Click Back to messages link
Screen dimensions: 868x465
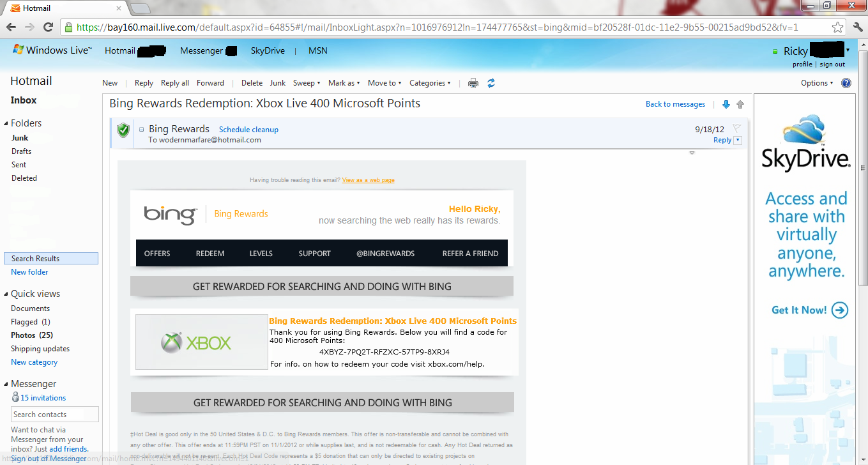[675, 104]
